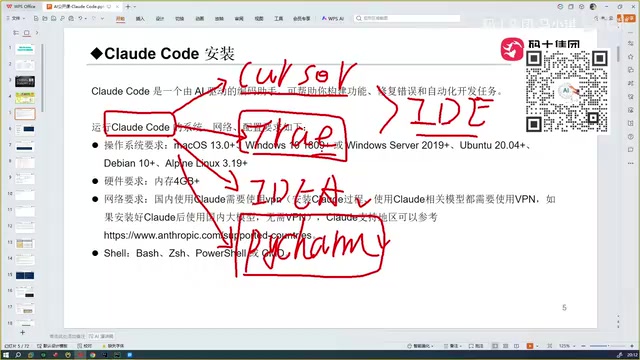This screenshot has width=640, height=360.
Task: Select the 设计 ribbon tab
Action: (x=160, y=19)
